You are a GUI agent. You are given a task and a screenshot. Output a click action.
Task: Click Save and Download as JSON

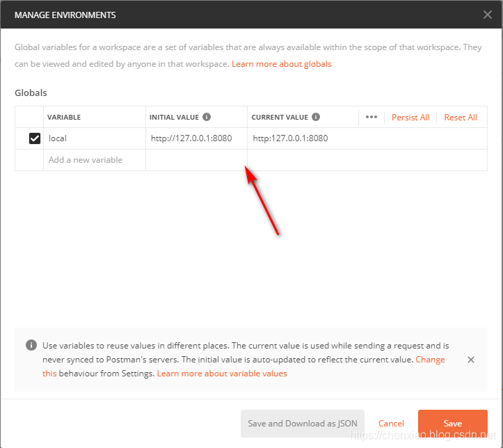pyautogui.click(x=302, y=424)
